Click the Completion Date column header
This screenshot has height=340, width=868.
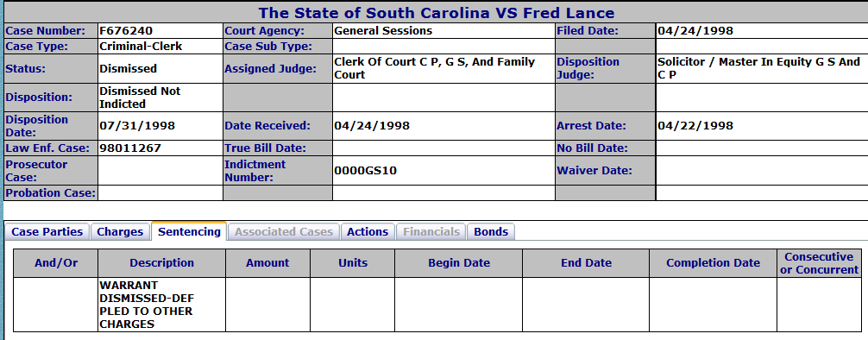713,263
